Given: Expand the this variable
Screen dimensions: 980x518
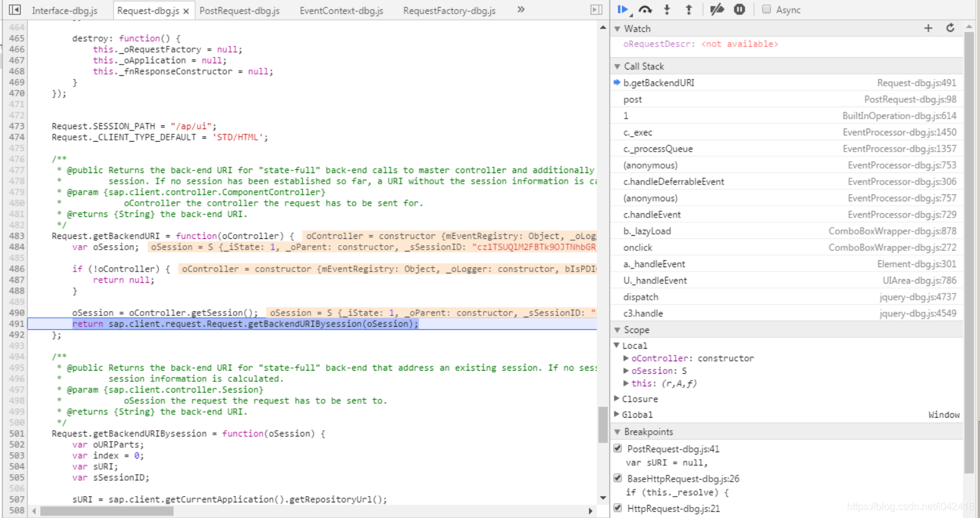Looking at the screenshot, I should [626, 383].
